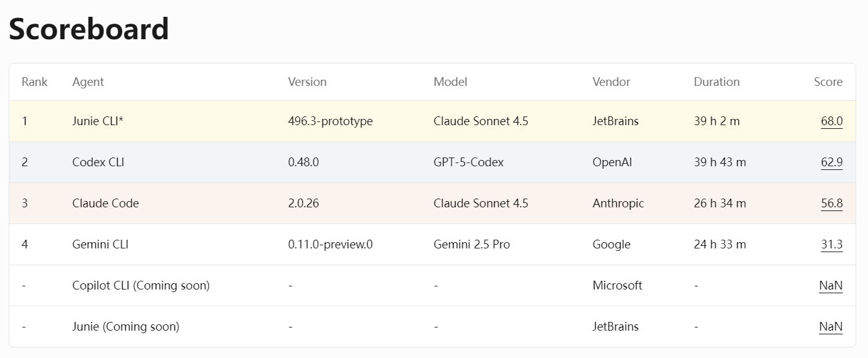The image size is (868, 358).
Task: Select the Gemini CLI agent name
Action: point(100,245)
